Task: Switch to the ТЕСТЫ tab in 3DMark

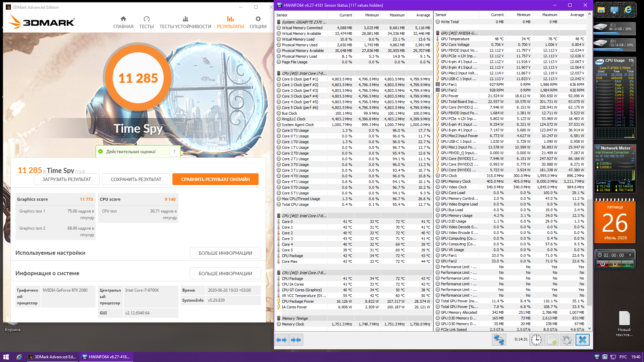Action: pos(146,22)
